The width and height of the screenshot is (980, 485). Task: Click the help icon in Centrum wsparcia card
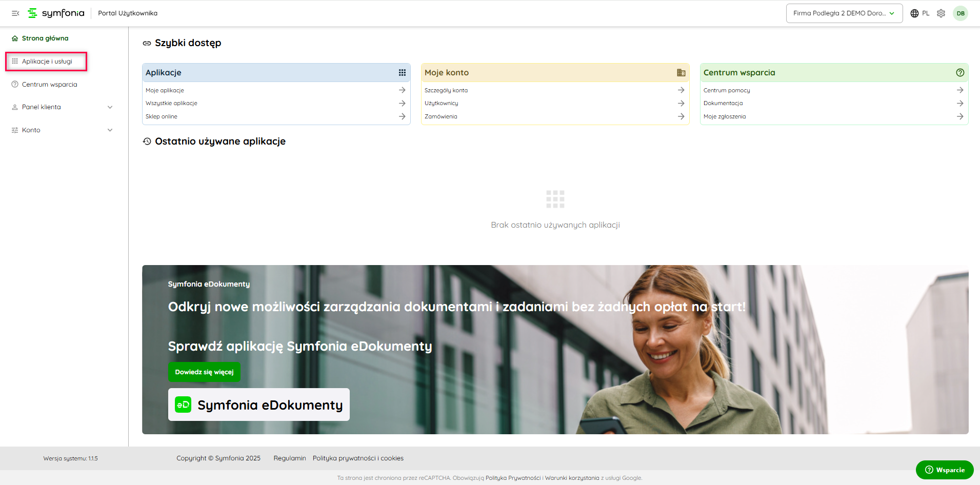[960, 73]
